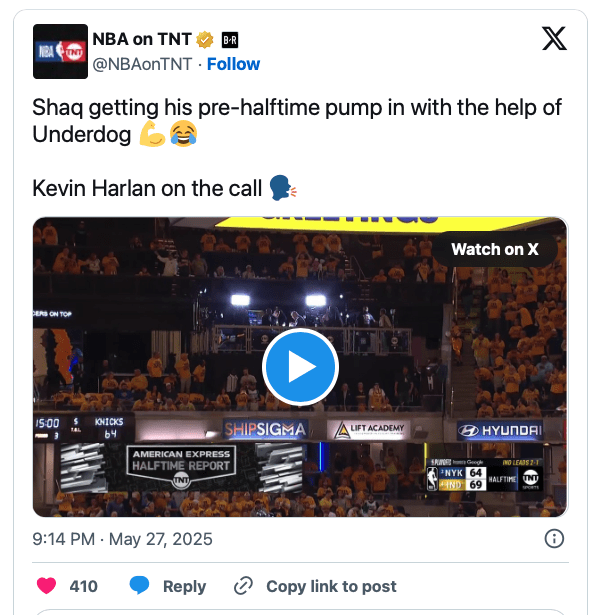The height and width of the screenshot is (615, 597).
Task: Play the embedded video
Action: (x=300, y=367)
